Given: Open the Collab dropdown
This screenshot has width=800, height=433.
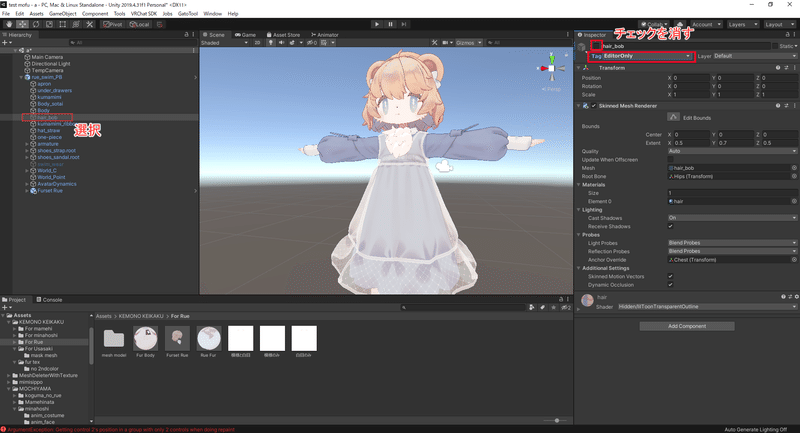Looking at the screenshot, I should coord(655,24).
